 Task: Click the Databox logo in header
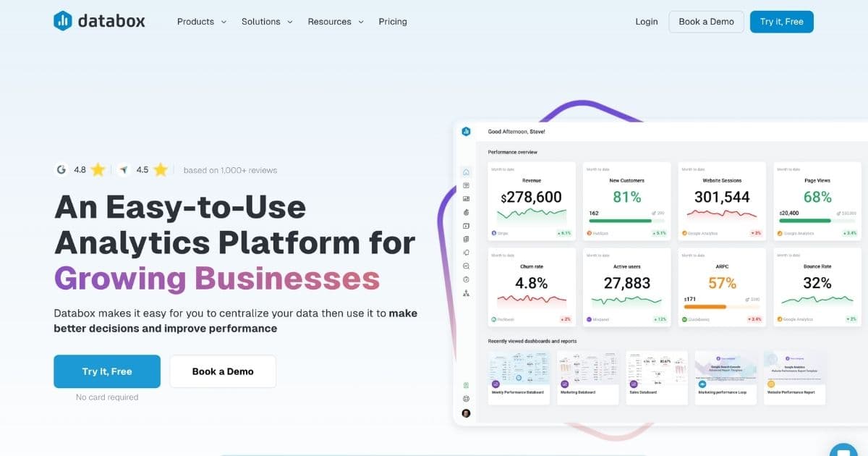(99, 21)
